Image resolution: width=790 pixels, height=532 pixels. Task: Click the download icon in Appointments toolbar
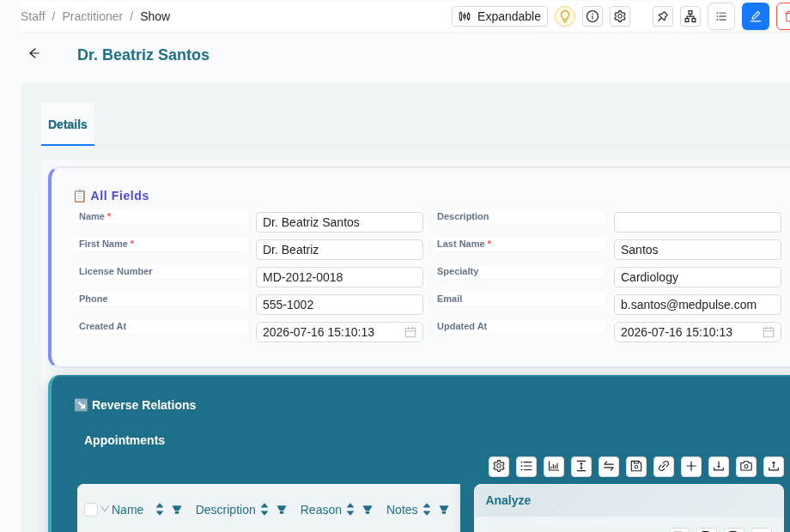tap(719, 466)
